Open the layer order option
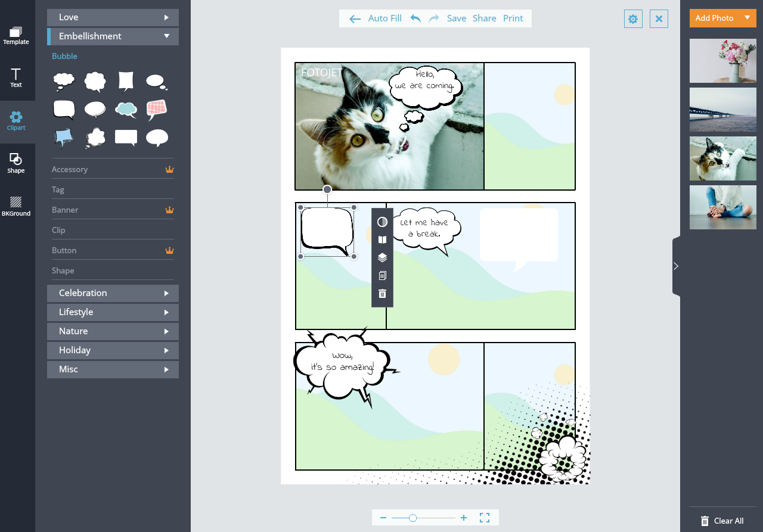 pyautogui.click(x=383, y=257)
